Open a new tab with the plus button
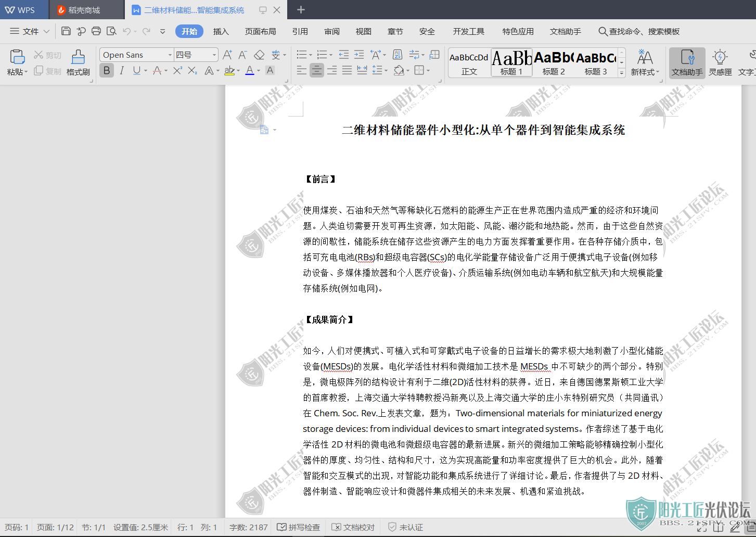The height and width of the screenshot is (537, 756). tap(301, 9)
